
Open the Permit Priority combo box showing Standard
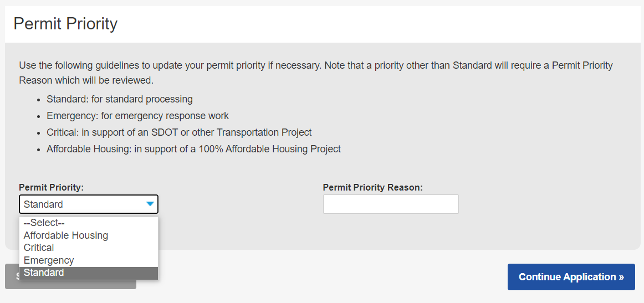[83, 204]
